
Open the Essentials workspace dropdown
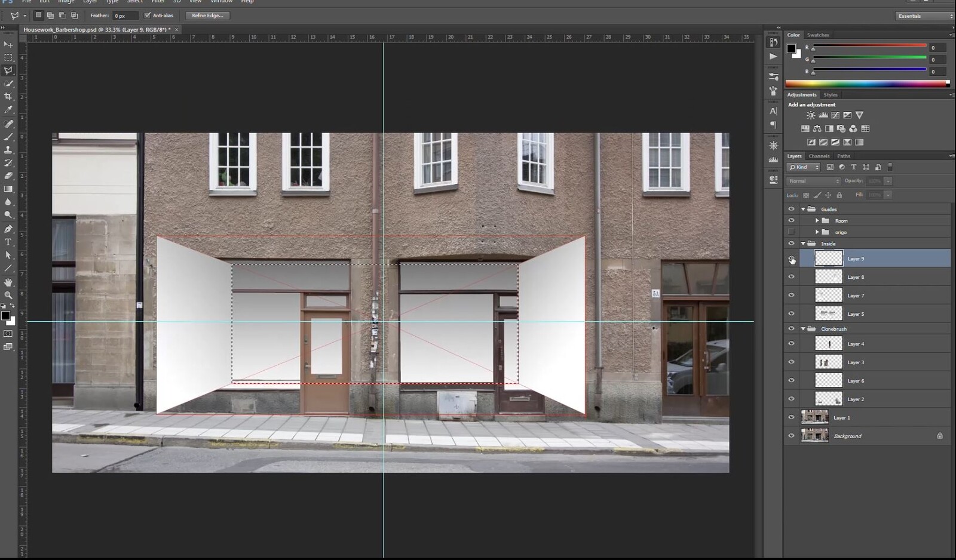(924, 16)
